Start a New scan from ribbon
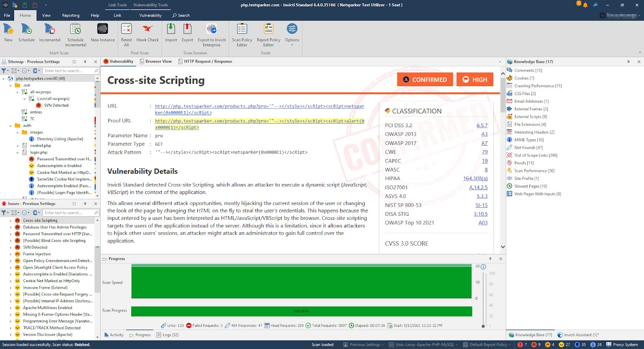644x349 pixels. [8, 33]
